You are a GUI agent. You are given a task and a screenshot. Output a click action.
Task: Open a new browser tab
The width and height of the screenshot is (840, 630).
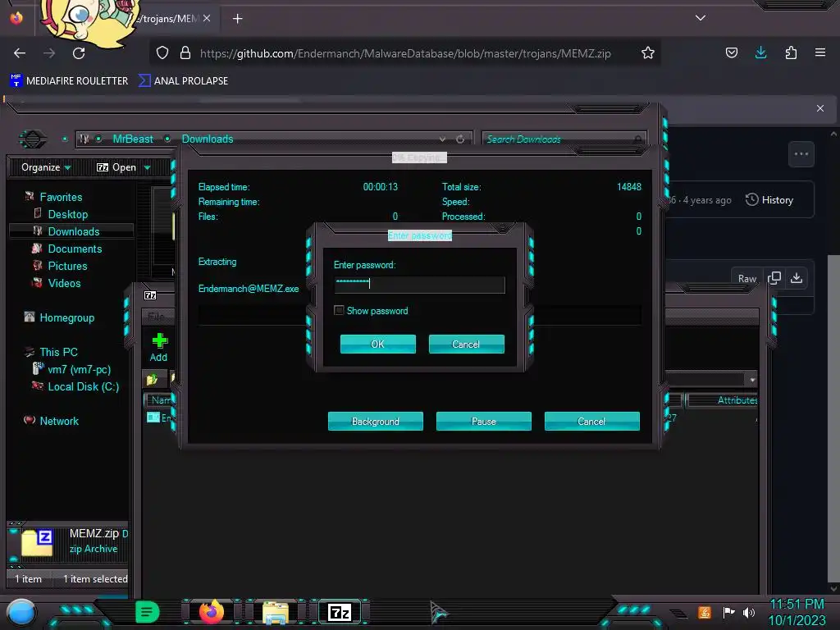(237, 19)
